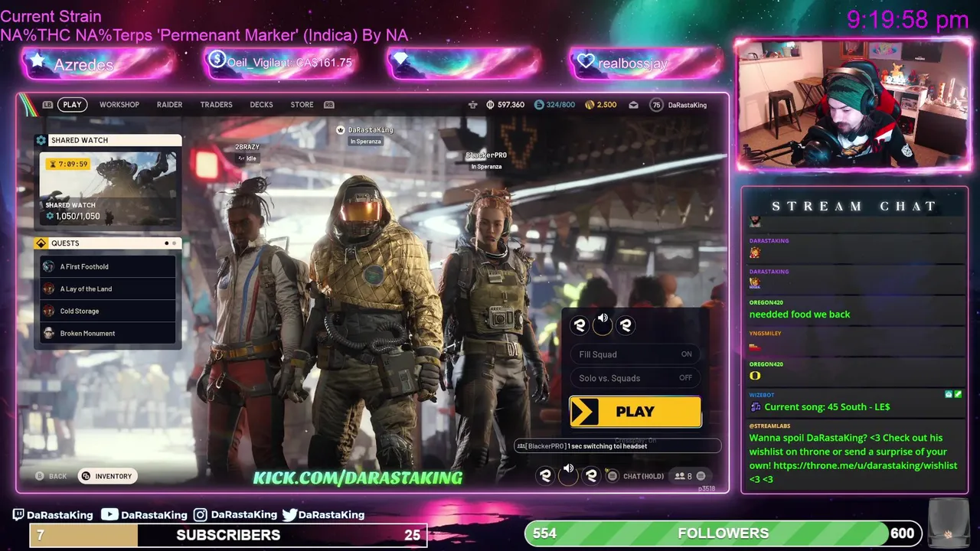Click the realbossjay heart banner
The height and width of the screenshot is (551, 980).
click(x=646, y=63)
